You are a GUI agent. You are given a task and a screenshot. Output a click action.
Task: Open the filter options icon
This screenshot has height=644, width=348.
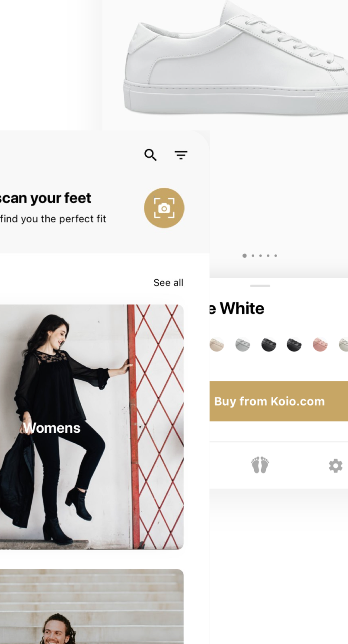tap(181, 155)
